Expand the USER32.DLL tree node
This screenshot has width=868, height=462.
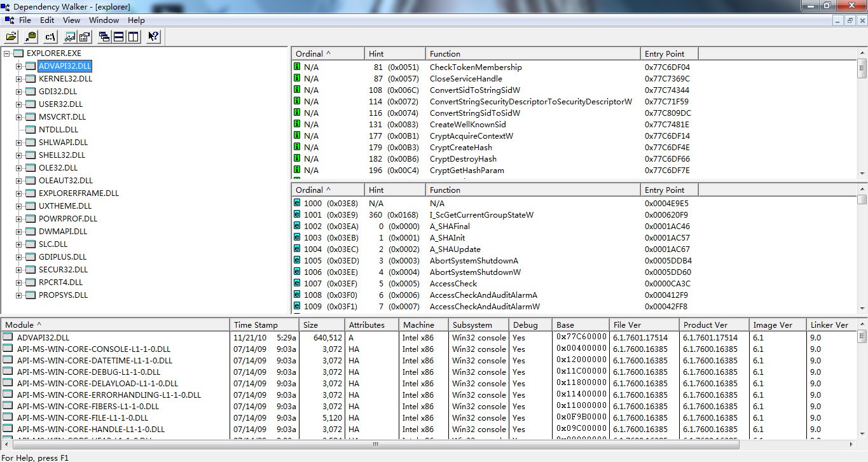click(18, 104)
